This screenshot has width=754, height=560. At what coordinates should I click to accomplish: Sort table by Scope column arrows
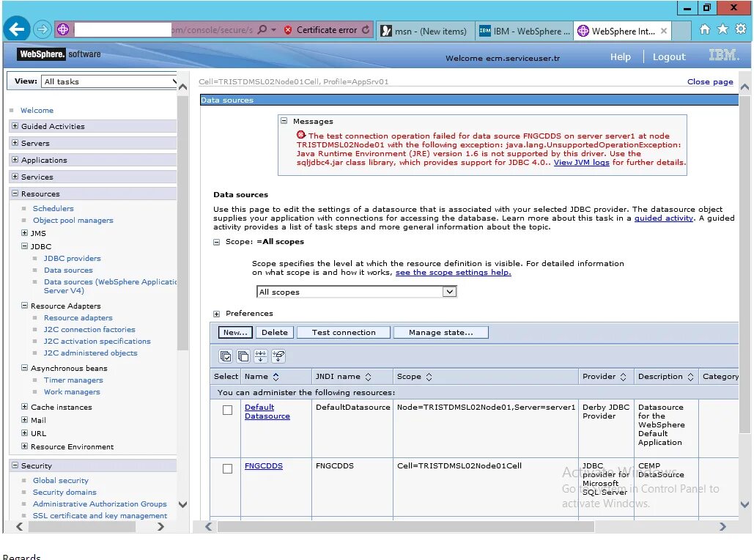click(x=429, y=377)
